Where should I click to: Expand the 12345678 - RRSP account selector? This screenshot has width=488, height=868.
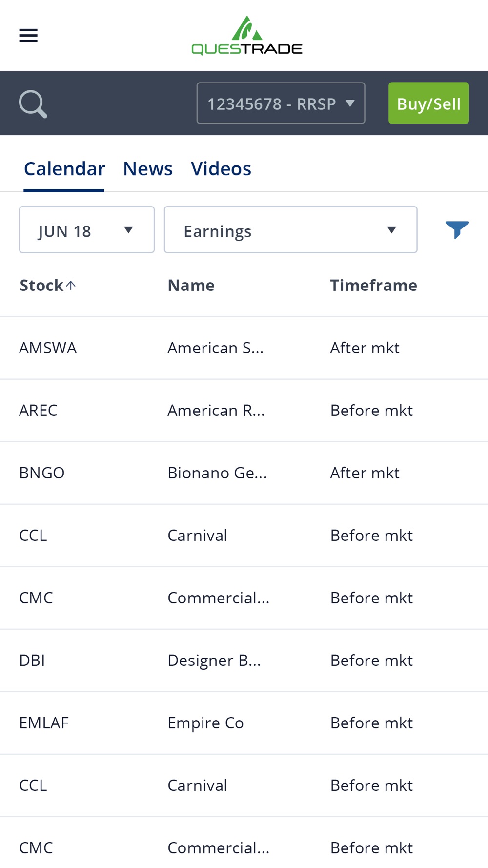tap(281, 103)
